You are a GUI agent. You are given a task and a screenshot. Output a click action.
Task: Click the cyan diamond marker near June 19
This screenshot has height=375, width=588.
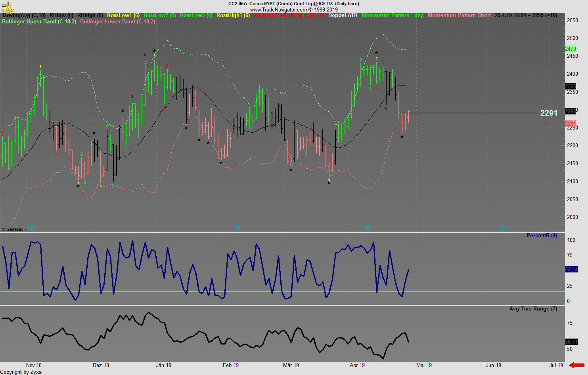pos(503,228)
